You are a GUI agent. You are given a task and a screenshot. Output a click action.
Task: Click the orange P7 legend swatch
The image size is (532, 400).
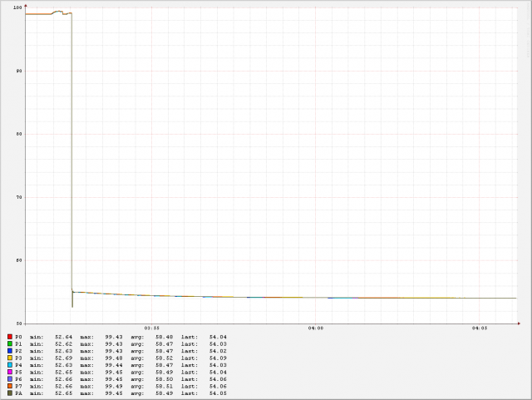point(9,386)
